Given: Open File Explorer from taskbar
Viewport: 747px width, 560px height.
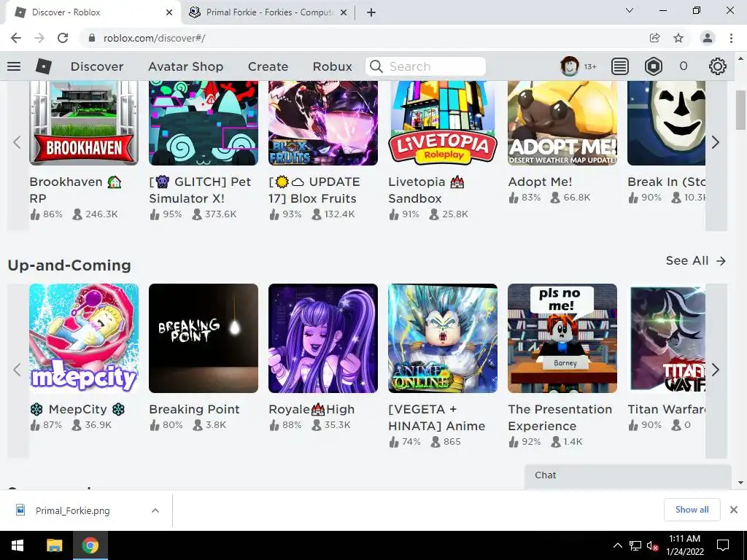Looking at the screenshot, I should coord(54,545).
